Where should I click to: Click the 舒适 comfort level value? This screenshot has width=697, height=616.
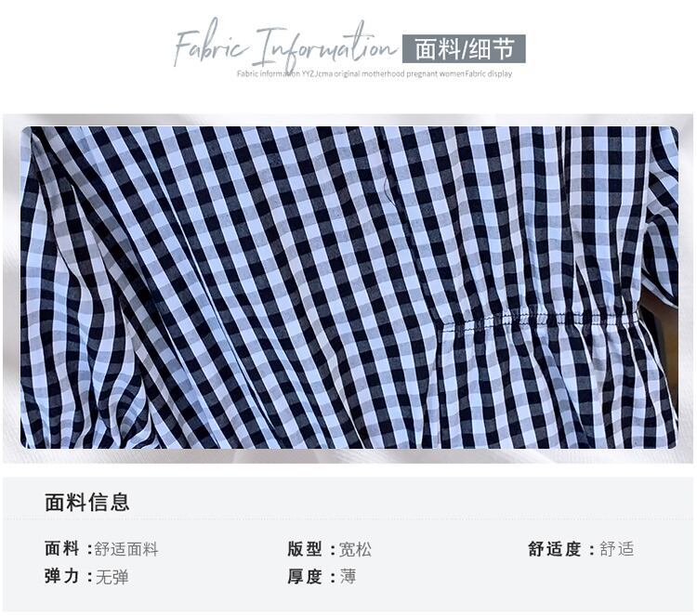click(616, 549)
